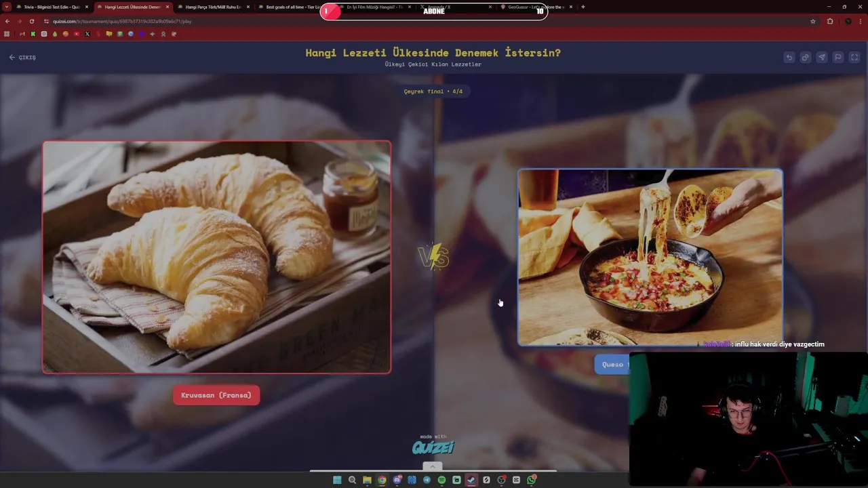Open Telegram from the taskbar

427,480
